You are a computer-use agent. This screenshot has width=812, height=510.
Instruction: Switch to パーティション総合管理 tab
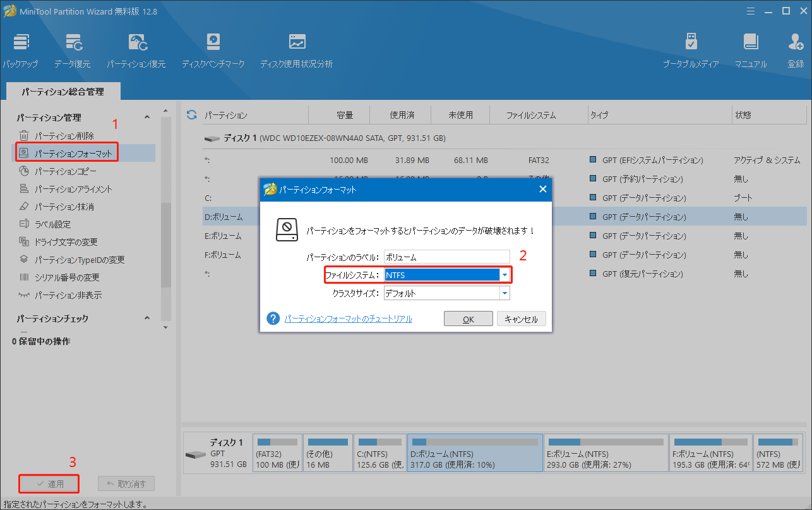(63, 92)
